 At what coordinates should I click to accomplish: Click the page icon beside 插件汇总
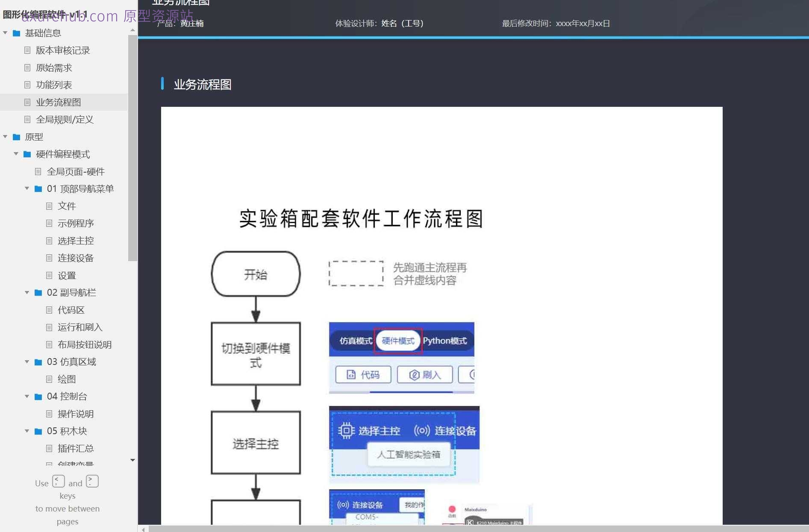click(49, 448)
